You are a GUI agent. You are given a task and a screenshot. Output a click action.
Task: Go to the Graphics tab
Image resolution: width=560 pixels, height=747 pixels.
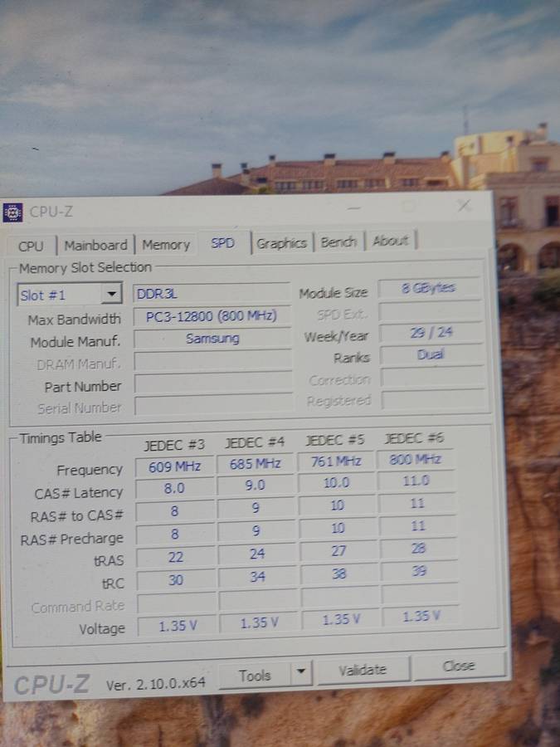(281, 243)
